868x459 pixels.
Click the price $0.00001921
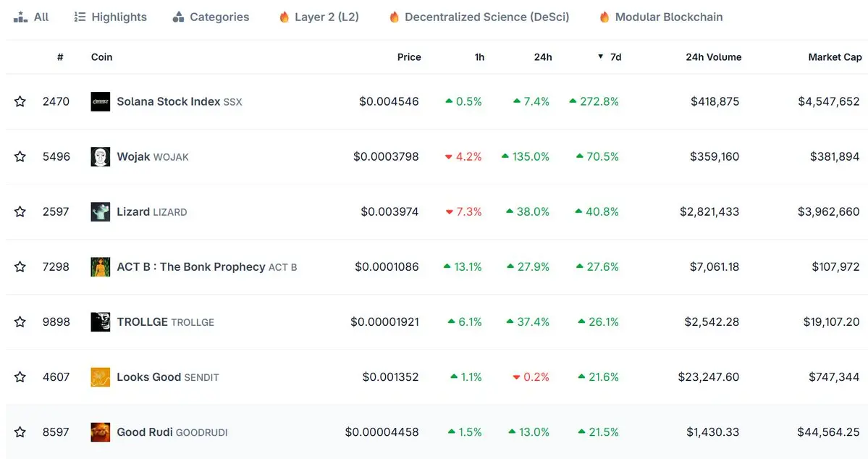pos(384,321)
